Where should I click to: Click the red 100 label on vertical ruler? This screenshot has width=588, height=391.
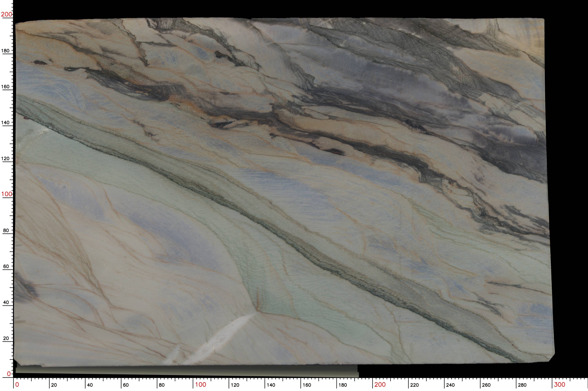[x=6, y=194]
